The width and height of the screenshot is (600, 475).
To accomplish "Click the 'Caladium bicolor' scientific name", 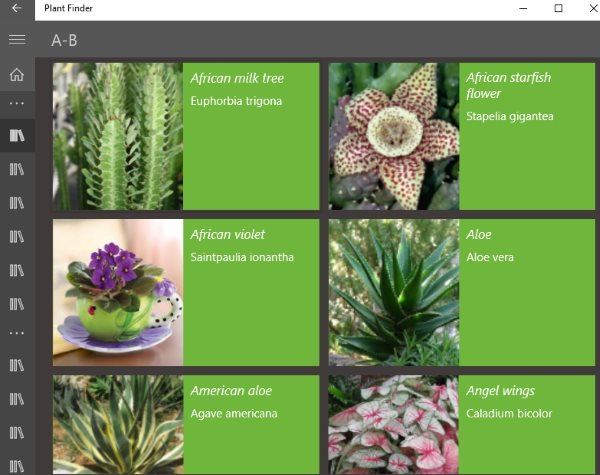I will tap(509, 413).
